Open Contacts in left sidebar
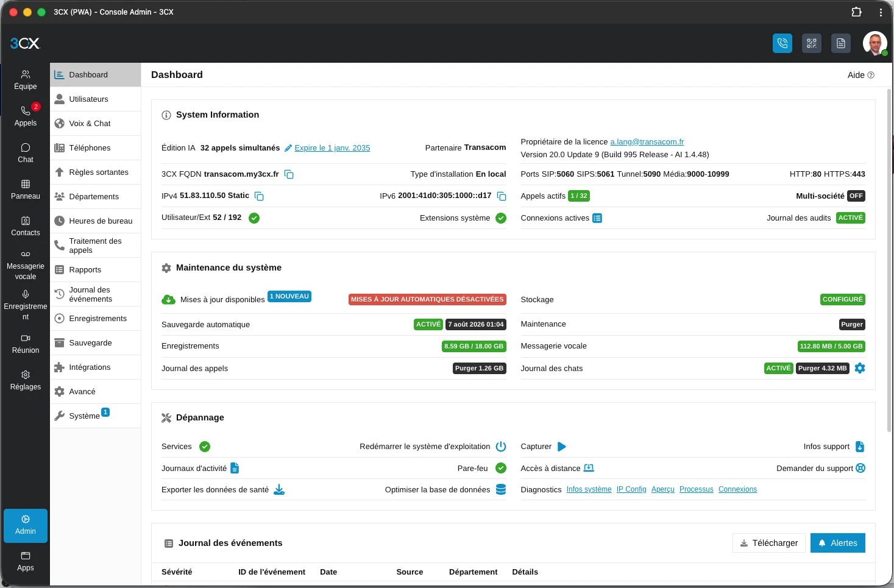894x588 pixels. click(26, 226)
